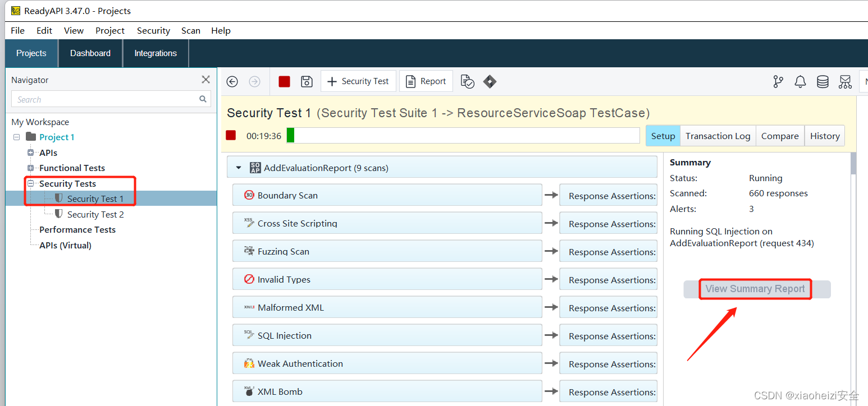Click View Summary Report button

pyautogui.click(x=756, y=289)
